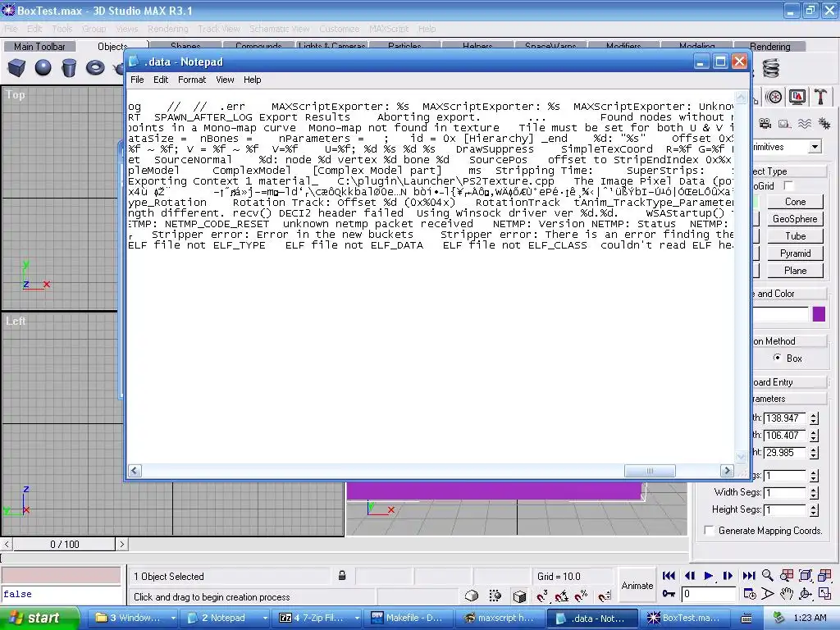The image size is (840, 630).
Task: Create a Box from the Objects shelf
Action: [x=16, y=68]
